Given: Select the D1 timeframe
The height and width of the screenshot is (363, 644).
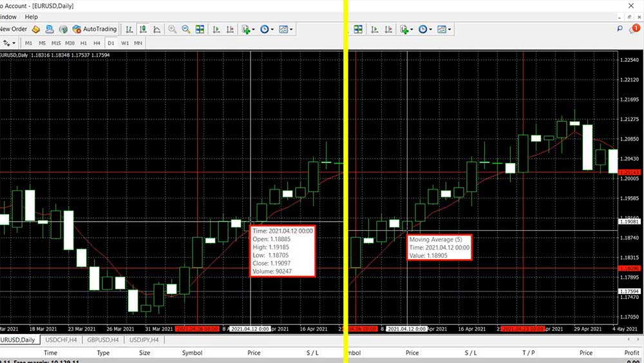Looking at the screenshot, I should [x=111, y=43].
